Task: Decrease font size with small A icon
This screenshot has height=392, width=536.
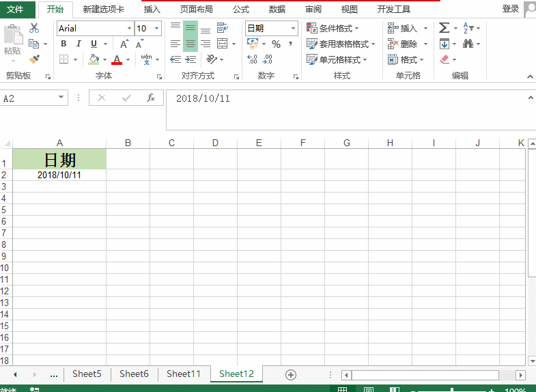Action: 140,44
